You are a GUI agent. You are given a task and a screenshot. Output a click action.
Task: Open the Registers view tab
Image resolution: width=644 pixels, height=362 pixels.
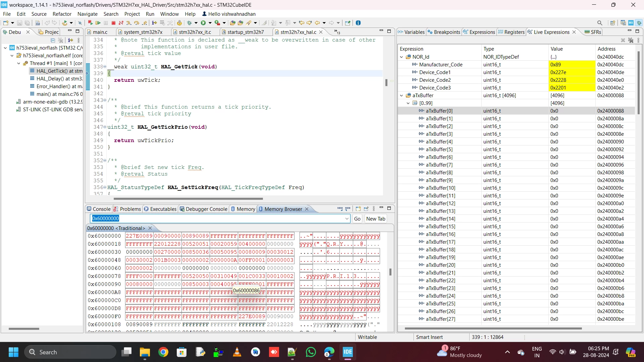pyautogui.click(x=511, y=32)
